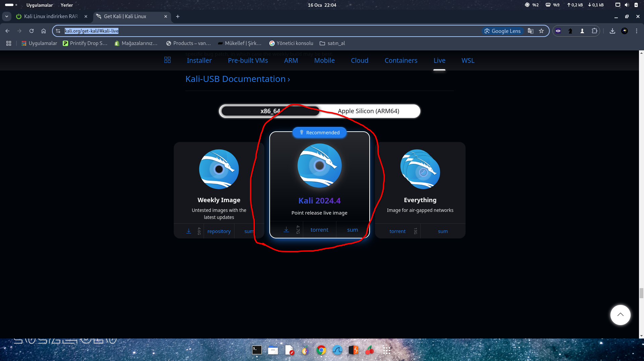View site information for kali.org

click(58, 31)
